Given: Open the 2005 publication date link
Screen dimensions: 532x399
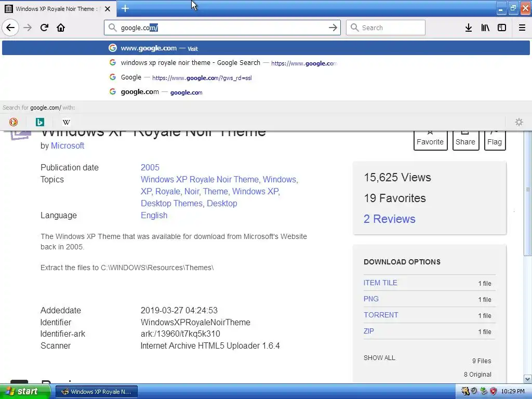Looking at the screenshot, I should [x=150, y=167].
